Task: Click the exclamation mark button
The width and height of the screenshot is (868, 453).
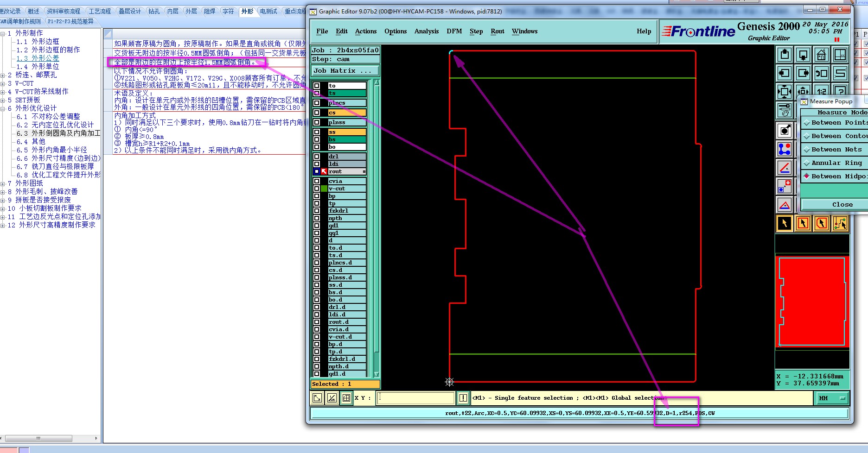Action: click(x=463, y=398)
